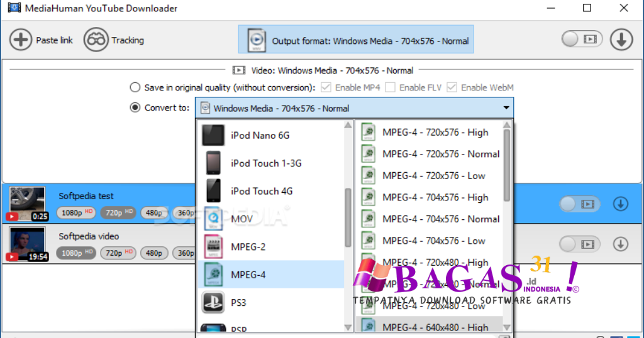Toggle the Enable MP4 checkbox
The image size is (644, 338).
326,87
